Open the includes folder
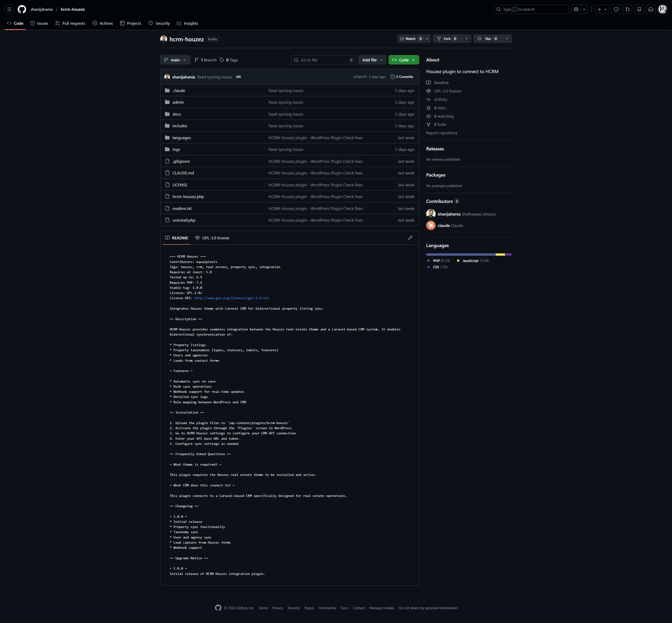The image size is (672, 623). 180,126
